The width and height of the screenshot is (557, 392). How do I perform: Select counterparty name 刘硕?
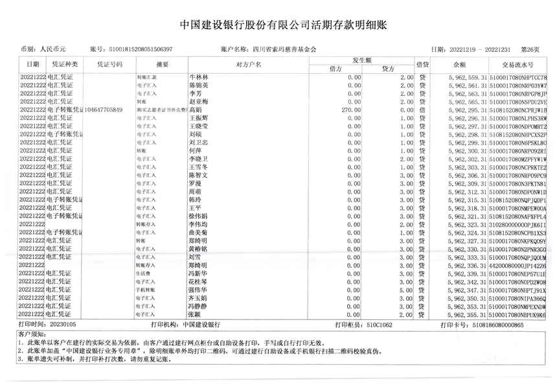(196, 134)
